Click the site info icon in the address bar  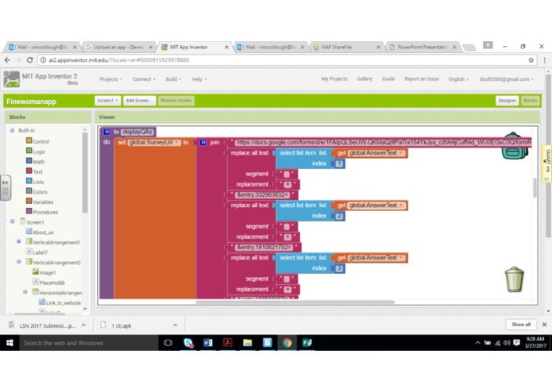(x=44, y=60)
